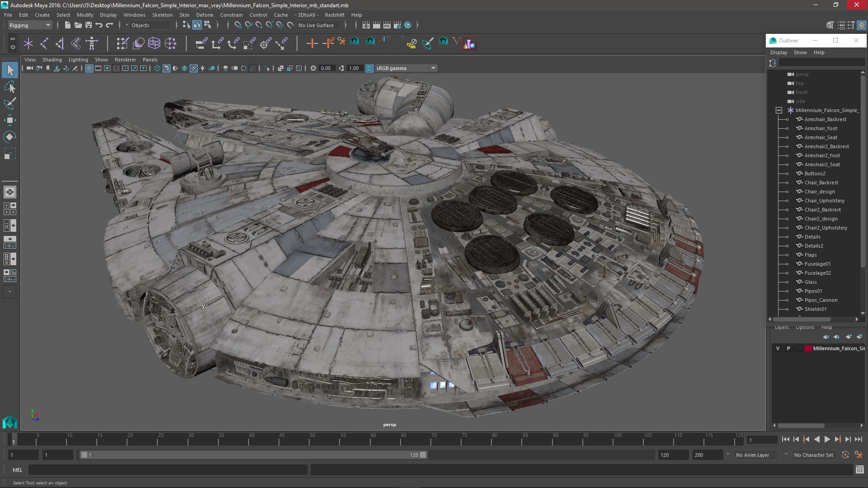The image size is (868, 488).
Task: Click the No Live Surface field
Action: tap(318, 25)
